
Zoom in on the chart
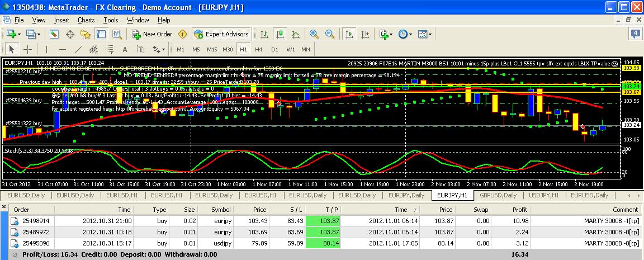314,34
